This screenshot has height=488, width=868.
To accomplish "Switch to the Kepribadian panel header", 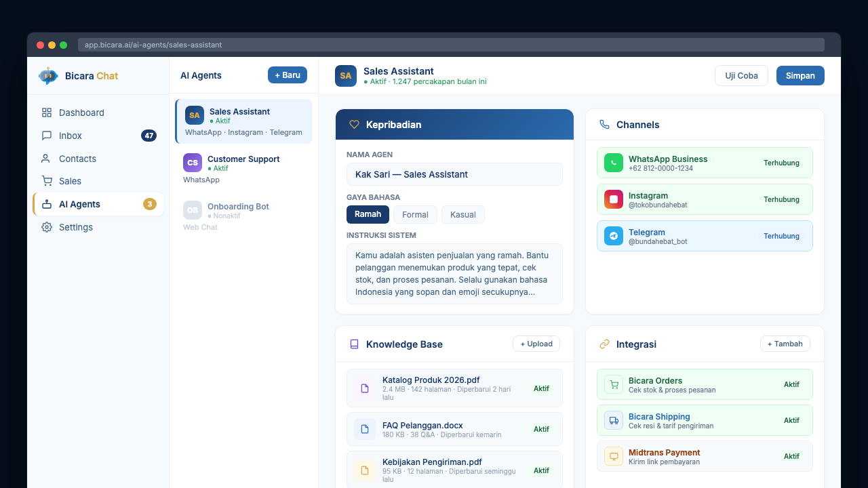I will (393, 125).
